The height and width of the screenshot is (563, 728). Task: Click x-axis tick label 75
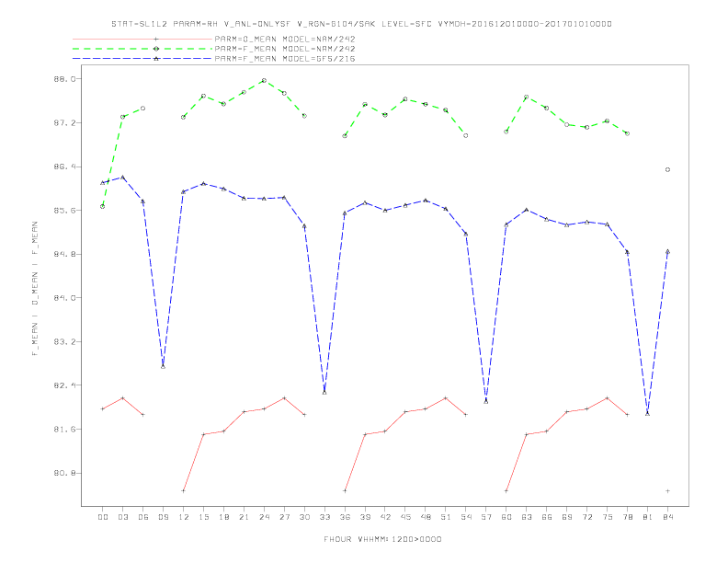click(x=608, y=517)
